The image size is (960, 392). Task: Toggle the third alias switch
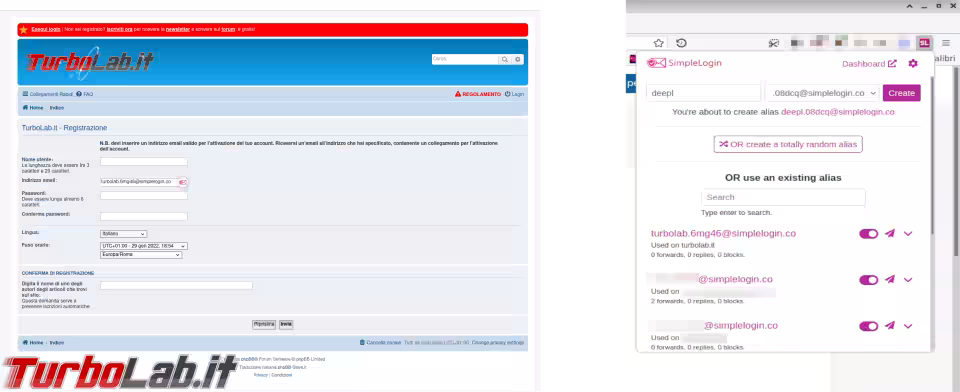[869, 326]
